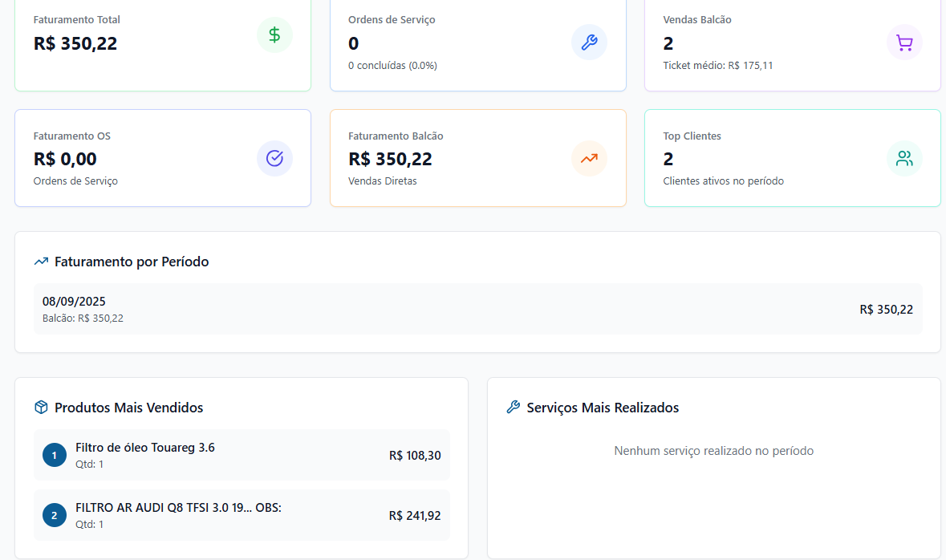Click the trend icon beside Faturamento por Período
This screenshot has width=946, height=560.
[x=42, y=262]
